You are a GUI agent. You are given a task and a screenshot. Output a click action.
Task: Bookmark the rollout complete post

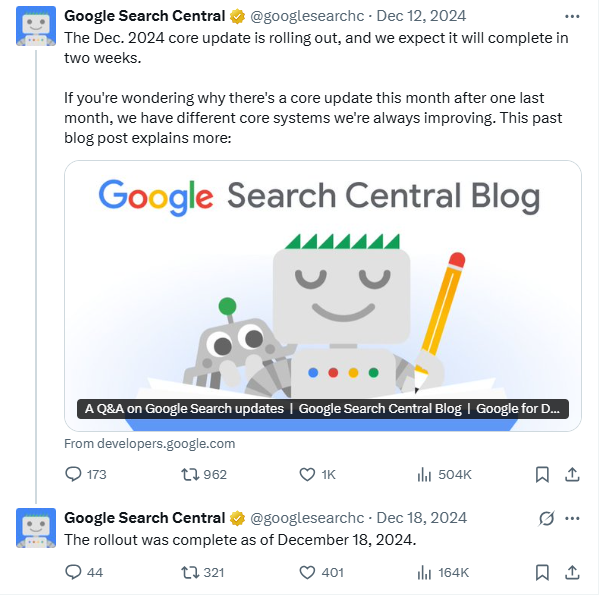541,572
